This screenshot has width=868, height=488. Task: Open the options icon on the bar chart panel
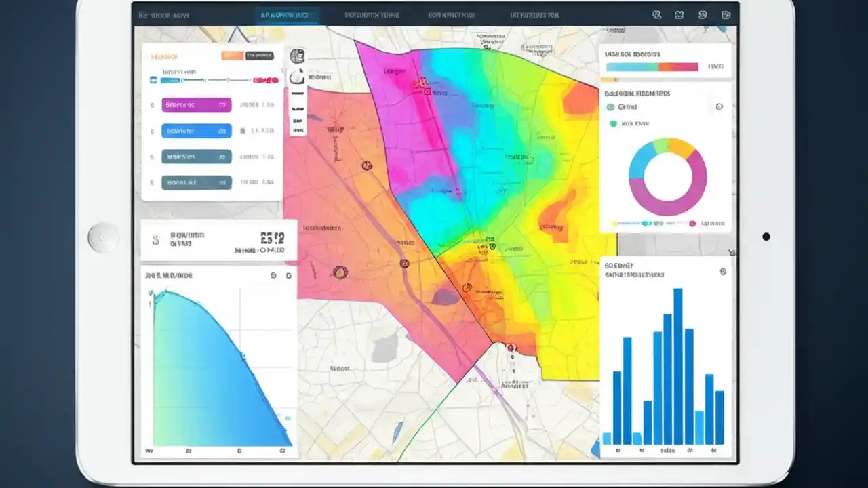pos(723,271)
